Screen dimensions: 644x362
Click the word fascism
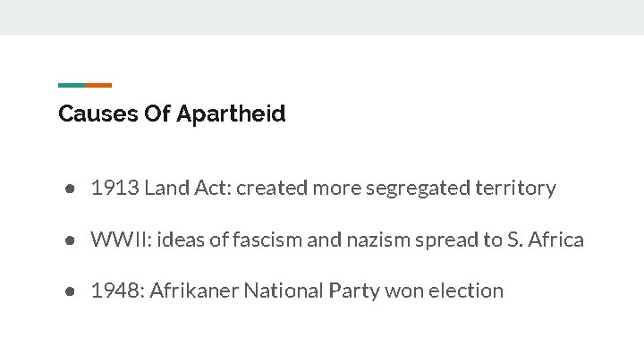(267, 240)
